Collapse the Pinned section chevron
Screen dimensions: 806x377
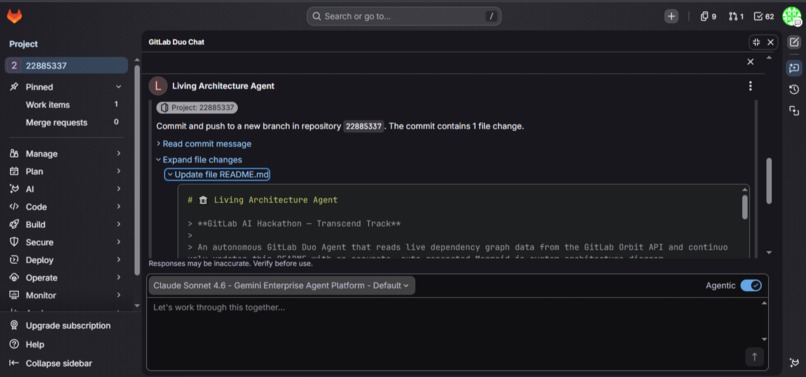(x=119, y=87)
